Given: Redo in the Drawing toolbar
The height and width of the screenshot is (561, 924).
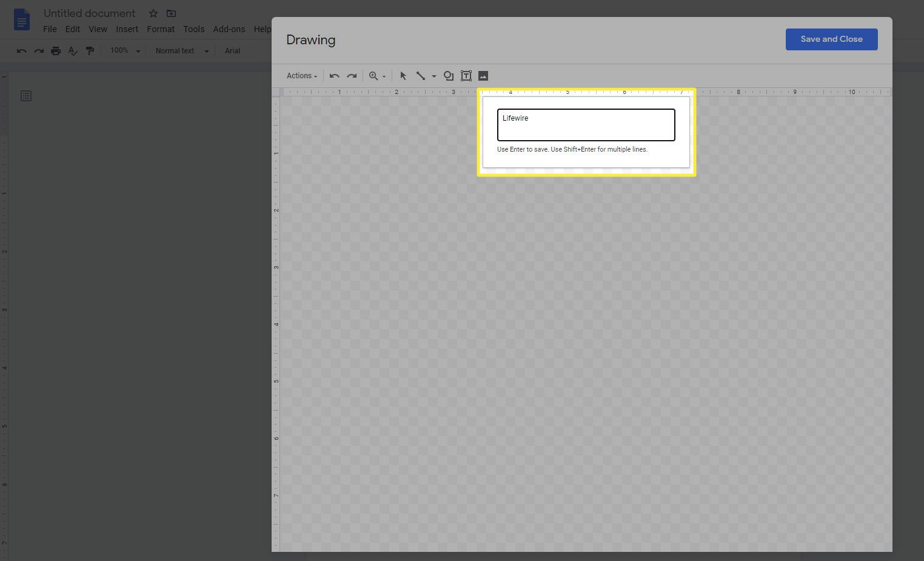Looking at the screenshot, I should [352, 76].
